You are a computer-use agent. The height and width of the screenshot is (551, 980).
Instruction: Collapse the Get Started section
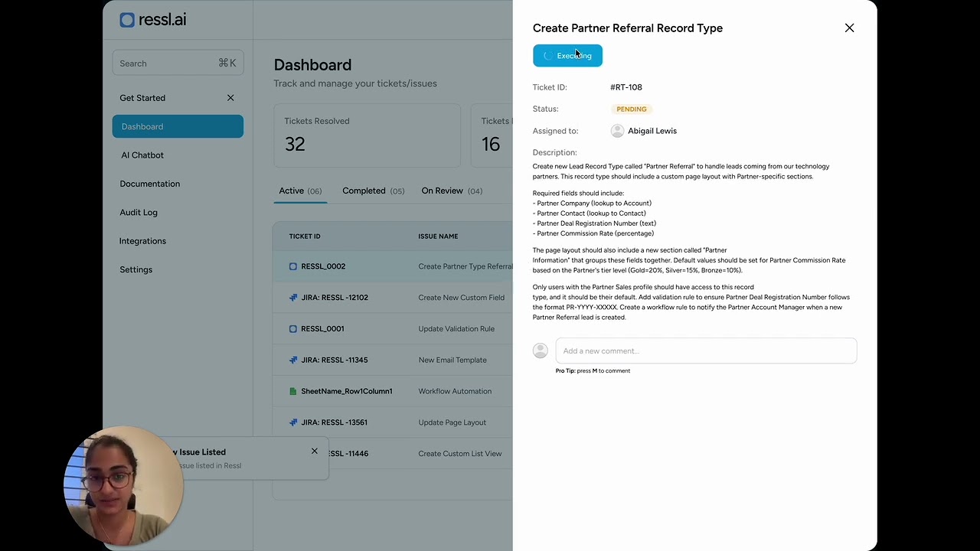(x=230, y=98)
